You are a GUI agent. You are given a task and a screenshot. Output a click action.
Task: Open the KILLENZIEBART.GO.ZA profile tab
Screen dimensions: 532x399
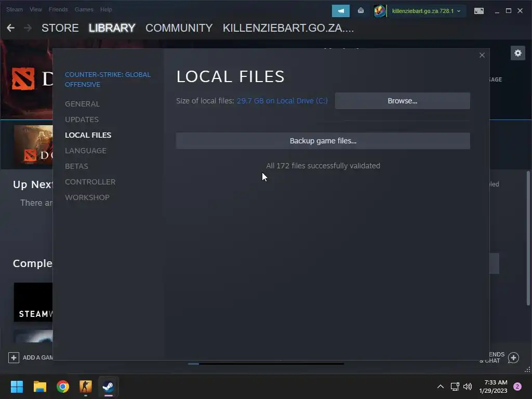pos(288,28)
